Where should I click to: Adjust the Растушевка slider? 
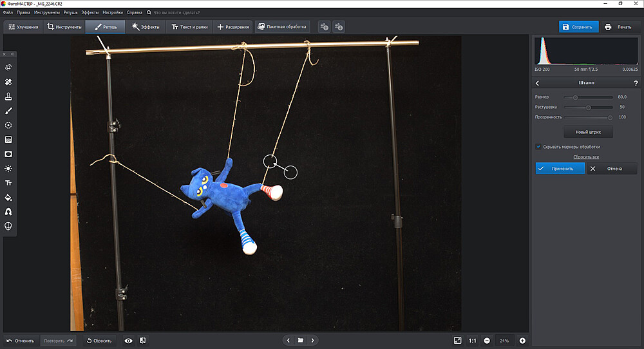click(x=588, y=107)
